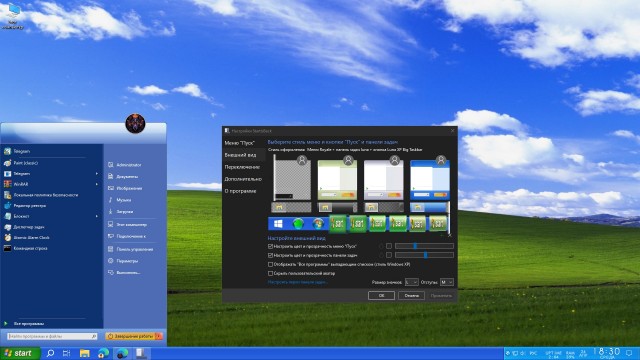Switch to О программе section

pyautogui.click(x=240, y=191)
